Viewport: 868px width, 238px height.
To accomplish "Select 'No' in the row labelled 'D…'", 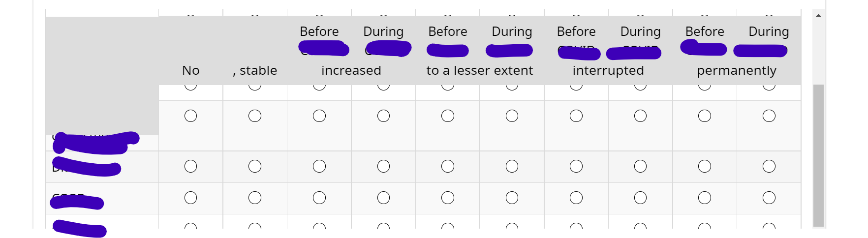I will pos(190,166).
